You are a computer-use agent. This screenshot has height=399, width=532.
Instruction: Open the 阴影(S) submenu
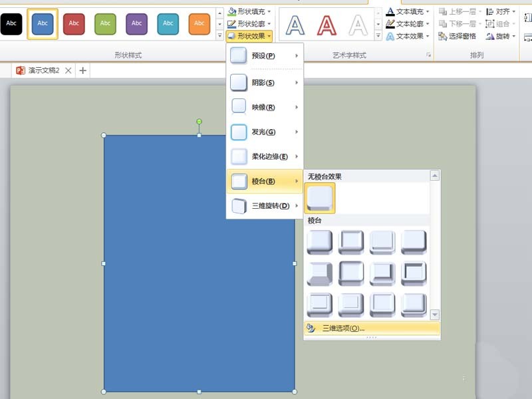[265, 82]
